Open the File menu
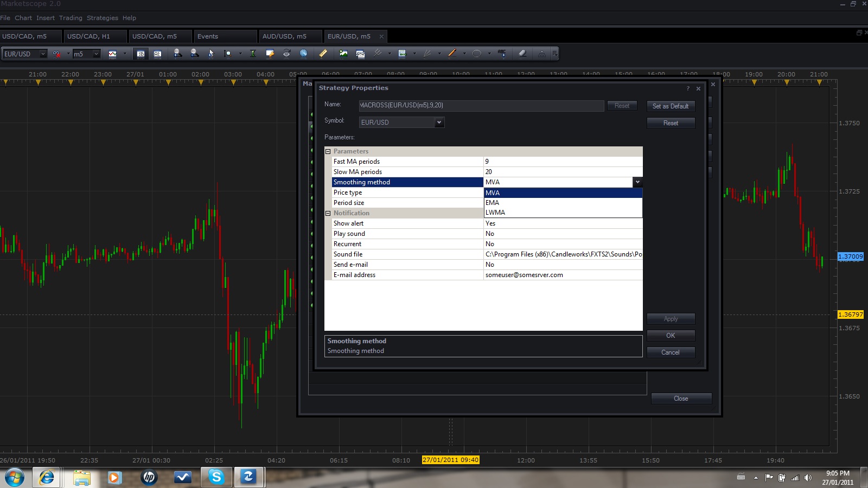The width and height of the screenshot is (868, 488). pyautogui.click(x=5, y=18)
